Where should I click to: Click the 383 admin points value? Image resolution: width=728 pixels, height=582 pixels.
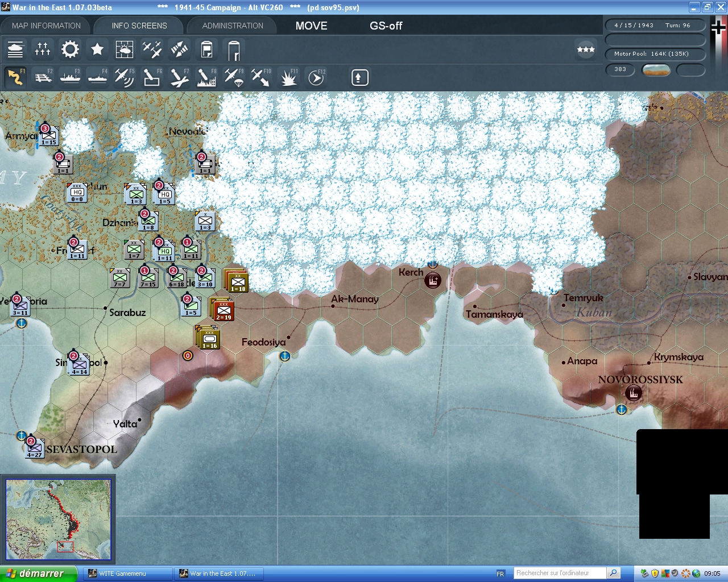621,69
